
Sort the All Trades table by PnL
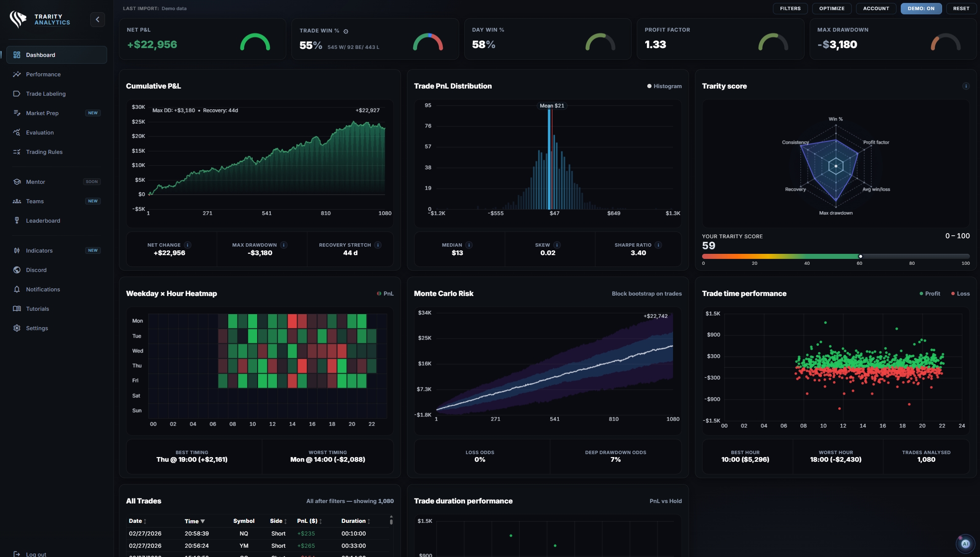pyautogui.click(x=309, y=521)
